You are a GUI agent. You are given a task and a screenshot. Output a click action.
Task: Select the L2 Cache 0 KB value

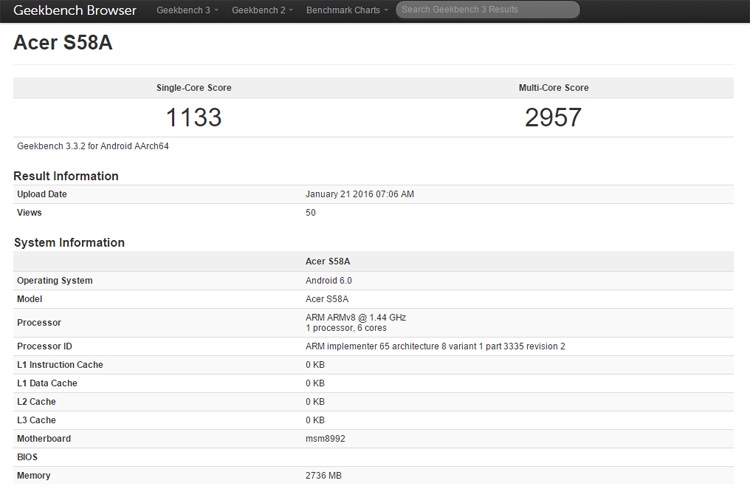coord(315,401)
